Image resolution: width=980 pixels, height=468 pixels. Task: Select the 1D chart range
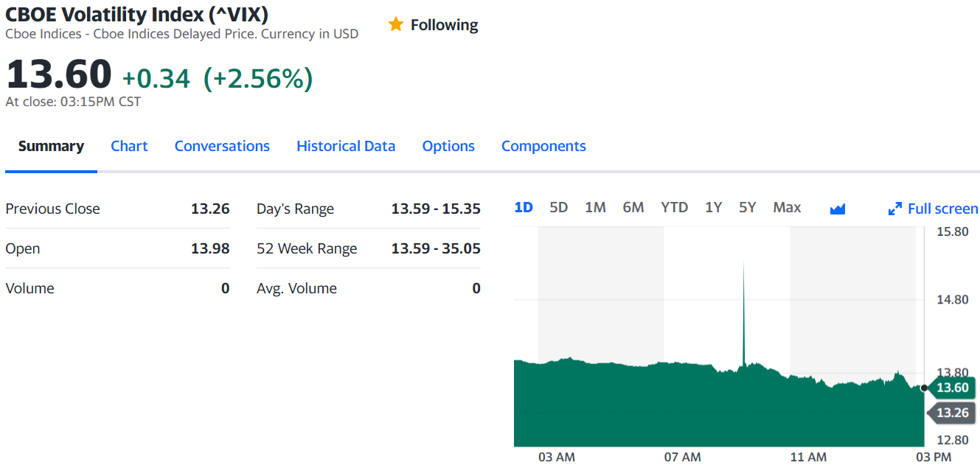[x=524, y=207]
